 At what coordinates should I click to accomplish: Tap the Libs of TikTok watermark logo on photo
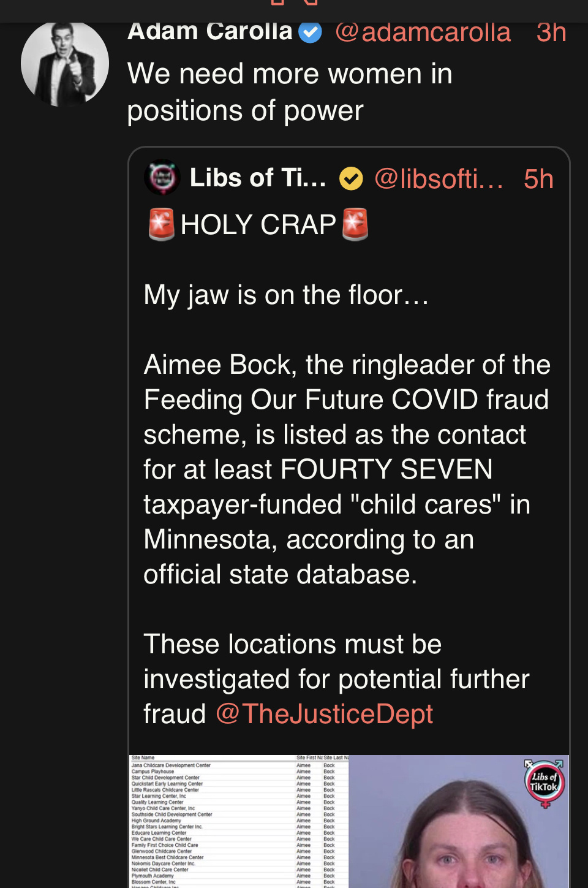click(544, 783)
